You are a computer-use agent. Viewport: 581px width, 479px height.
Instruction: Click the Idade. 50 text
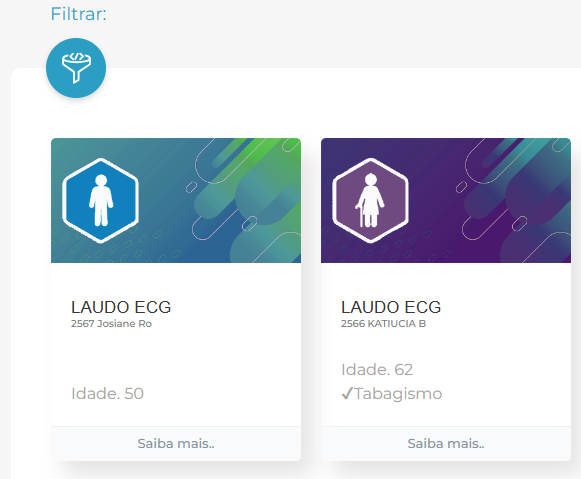107,393
